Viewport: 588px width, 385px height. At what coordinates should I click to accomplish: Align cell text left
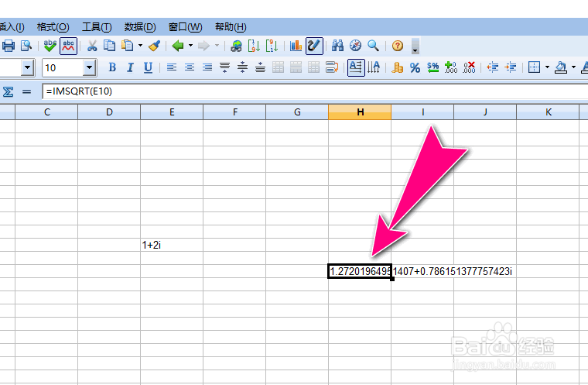coord(172,67)
